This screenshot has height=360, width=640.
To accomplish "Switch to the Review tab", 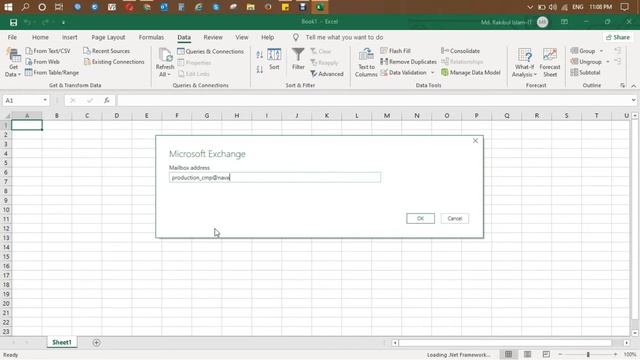I will [213, 37].
